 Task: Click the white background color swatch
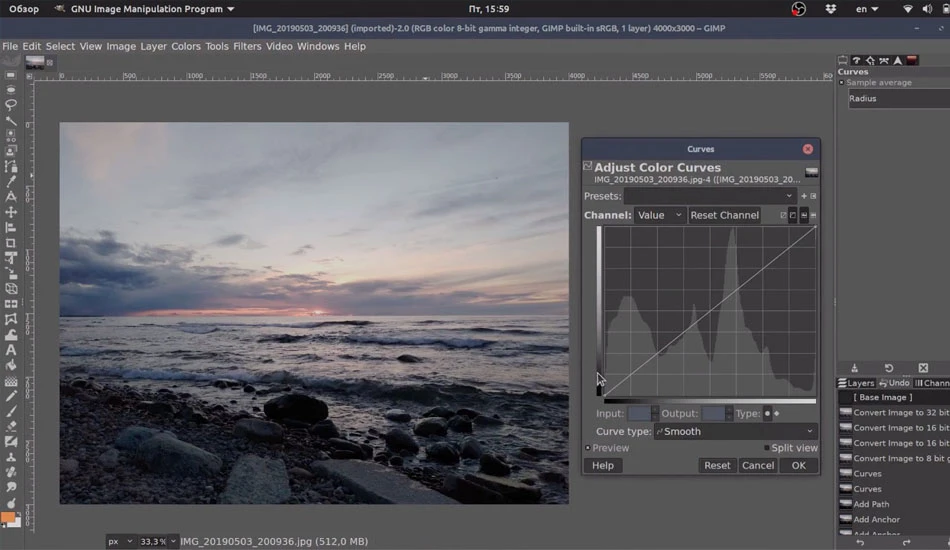pyautogui.click(x=16, y=522)
